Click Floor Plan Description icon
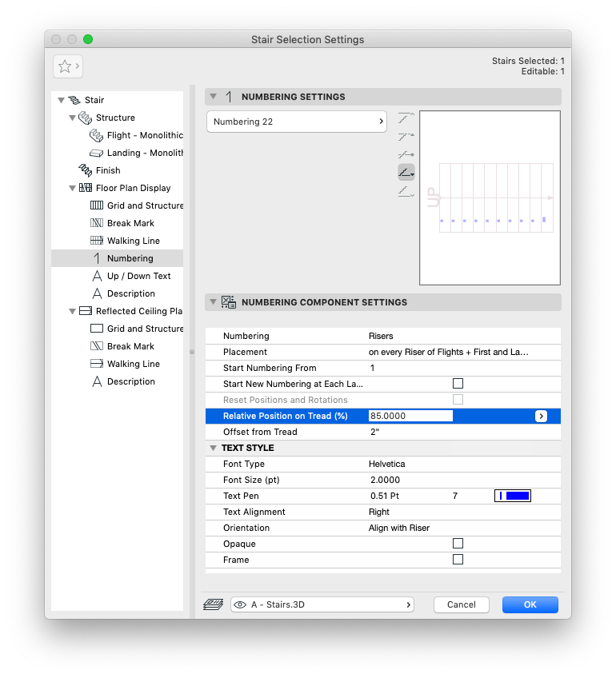Screen dimensions: 616x678 point(98,293)
